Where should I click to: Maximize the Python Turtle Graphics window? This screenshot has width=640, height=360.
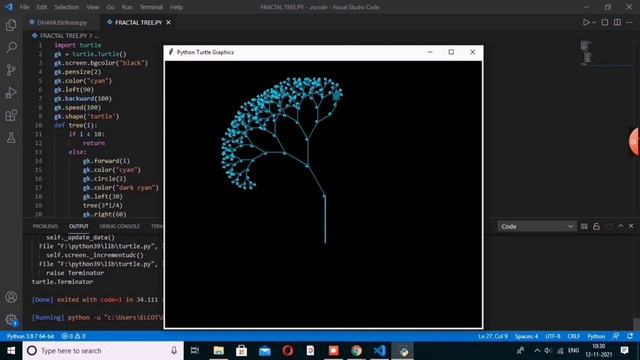click(x=451, y=52)
